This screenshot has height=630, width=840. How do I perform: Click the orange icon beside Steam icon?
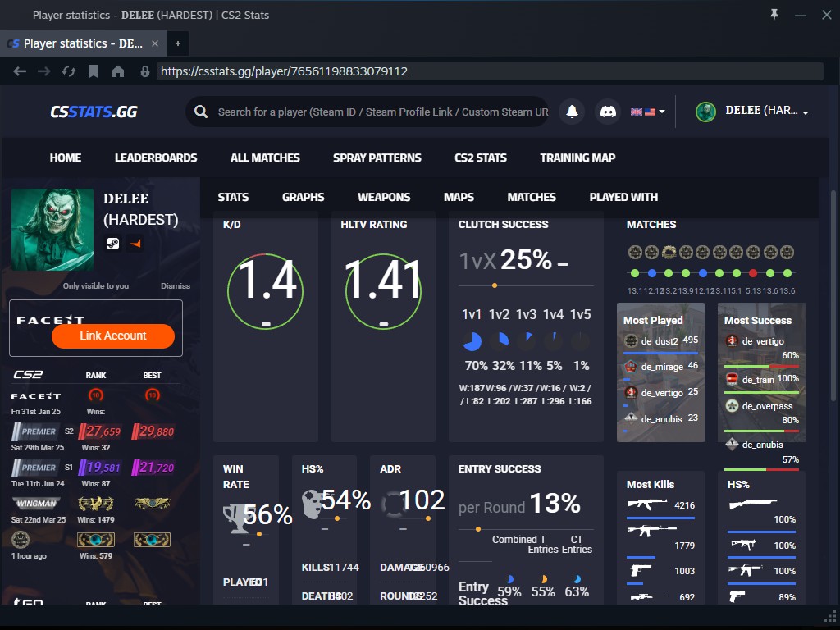pyautogui.click(x=135, y=243)
